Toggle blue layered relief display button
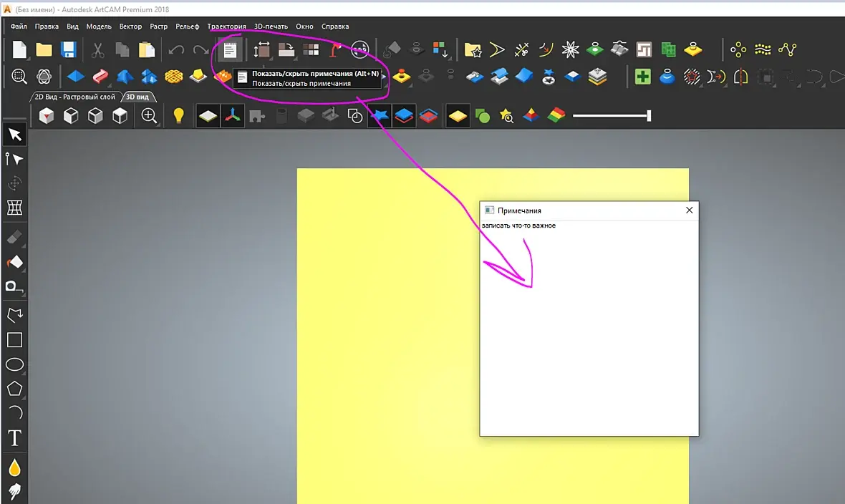Screen dimensions: 845x504 [x=404, y=116]
